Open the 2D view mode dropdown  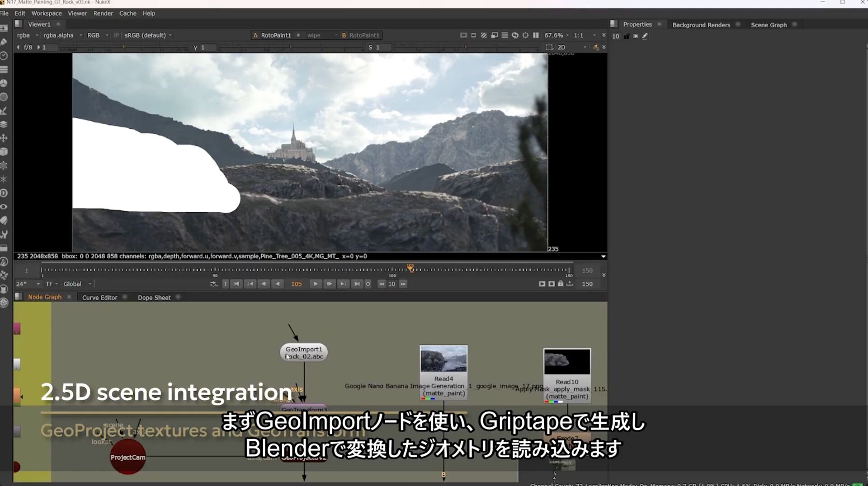[571, 47]
